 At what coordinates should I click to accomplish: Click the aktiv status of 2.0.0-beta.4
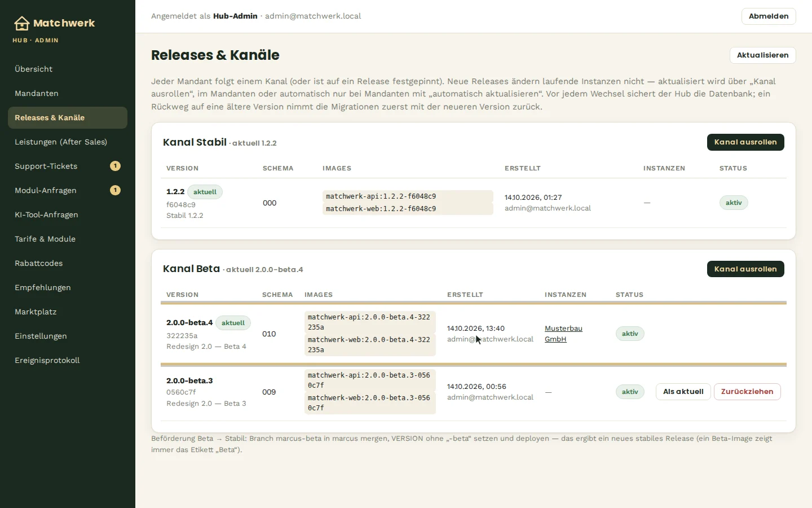(630, 334)
